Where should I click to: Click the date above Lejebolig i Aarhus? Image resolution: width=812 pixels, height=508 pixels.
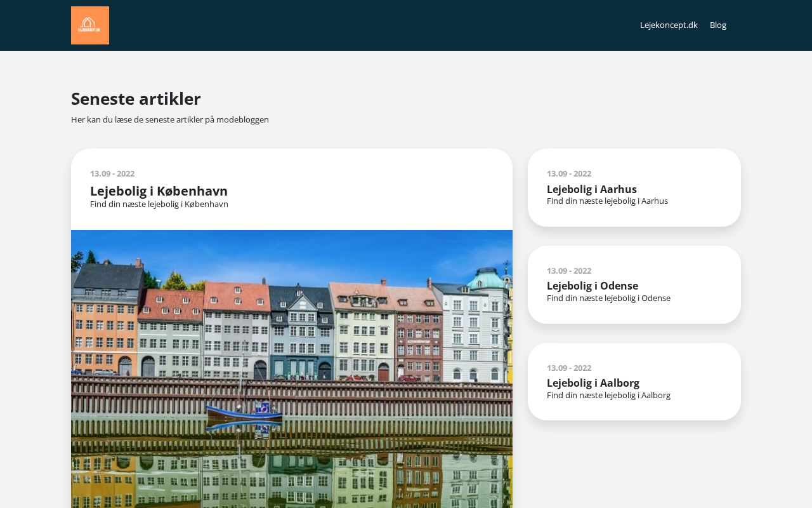coord(569,174)
